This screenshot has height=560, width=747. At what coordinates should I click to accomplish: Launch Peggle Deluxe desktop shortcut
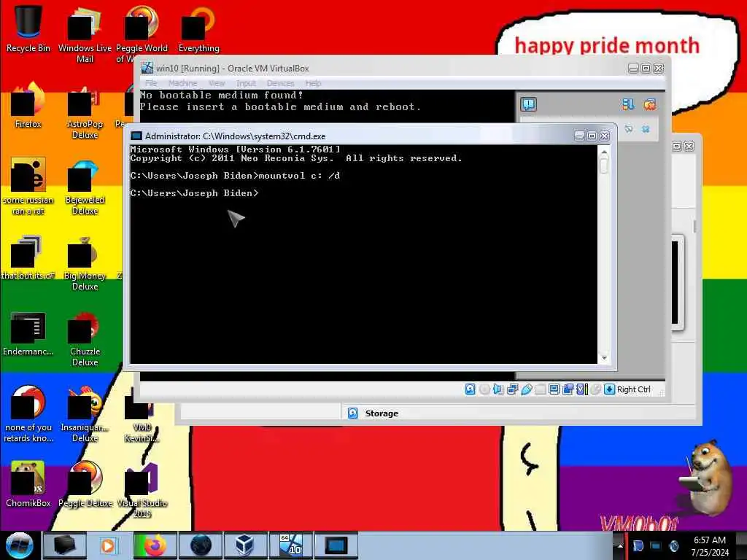[85, 485]
